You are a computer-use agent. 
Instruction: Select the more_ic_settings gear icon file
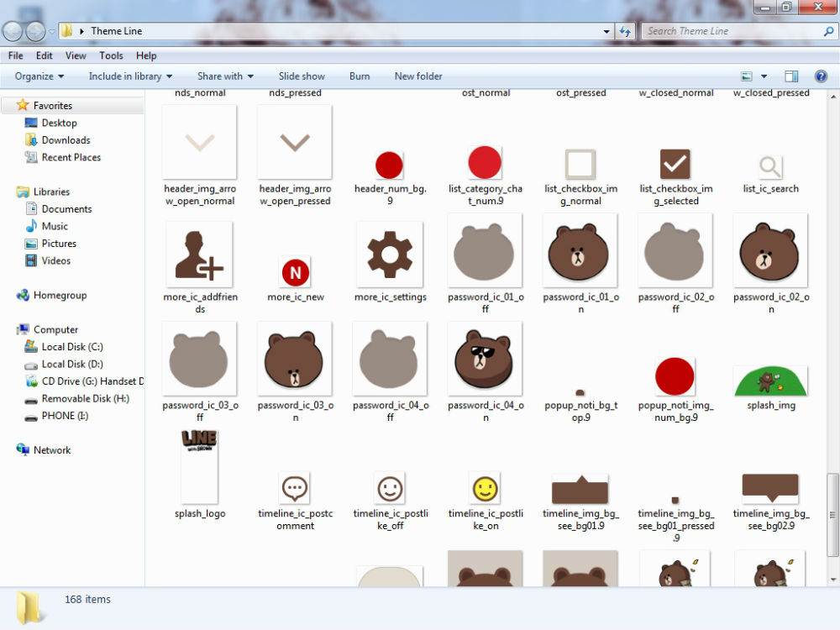pos(390,254)
